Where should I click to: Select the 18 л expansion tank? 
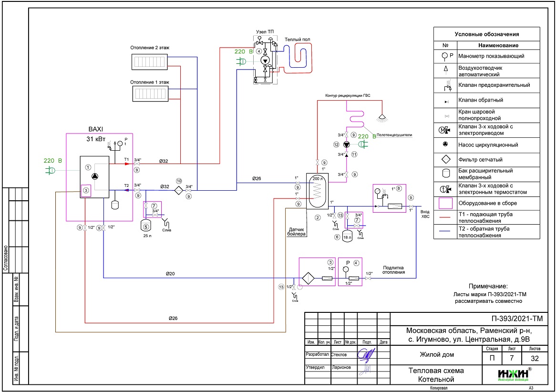click(348, 237)
